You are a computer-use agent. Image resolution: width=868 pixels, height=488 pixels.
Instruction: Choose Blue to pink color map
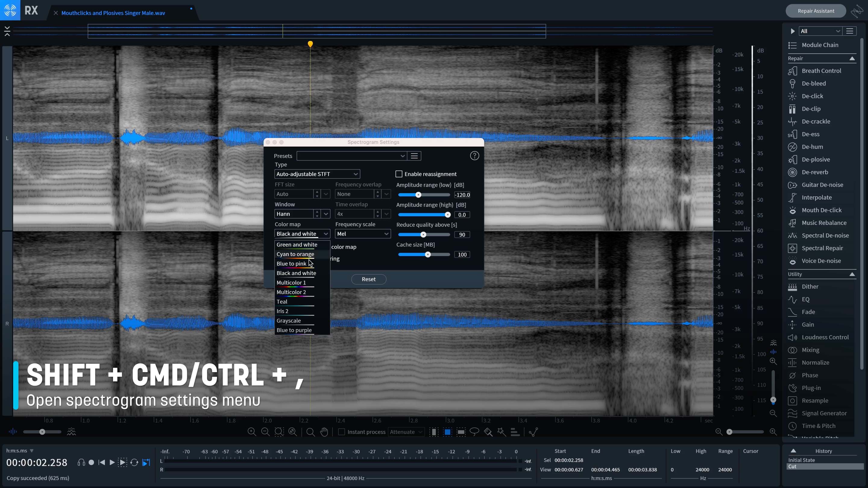click(x=302, y=264)
